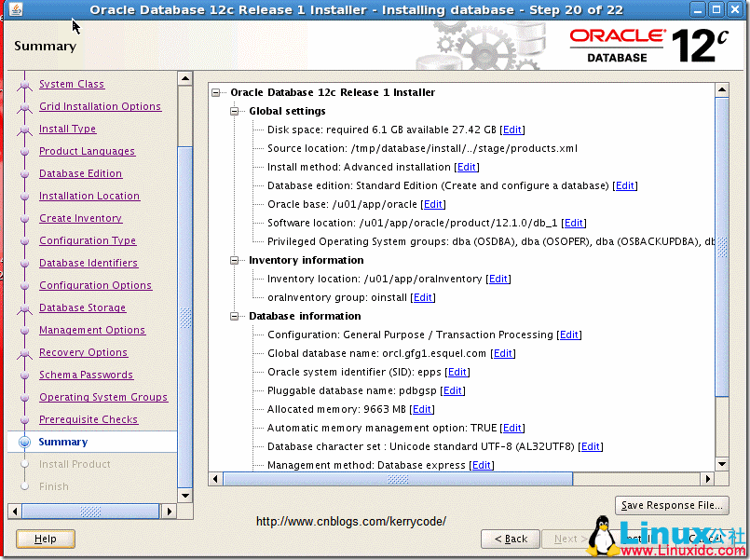Screen dimensions: 750x560
Task: Select the Database Edition step in sidebar
Action: click(81, 173)
